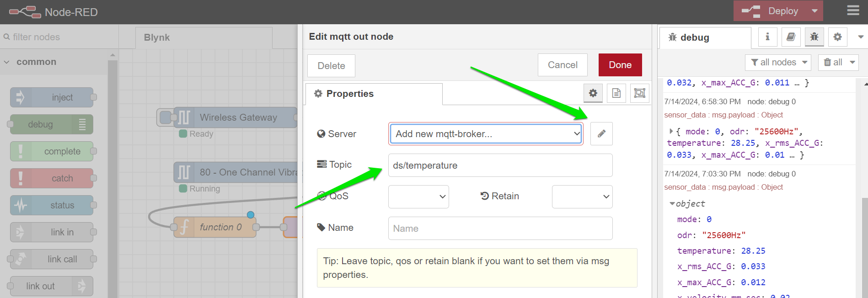This screenshot has width=868, height=298.
Task: Switch to the Blynk flow tab
Action: click(204, 37)
